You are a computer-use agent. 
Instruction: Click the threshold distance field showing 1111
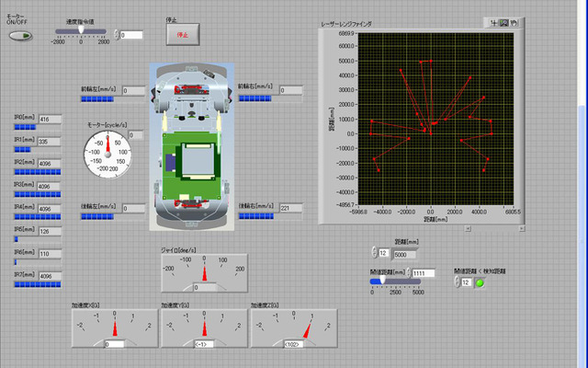pyautogui.click(x=424, y=273)
